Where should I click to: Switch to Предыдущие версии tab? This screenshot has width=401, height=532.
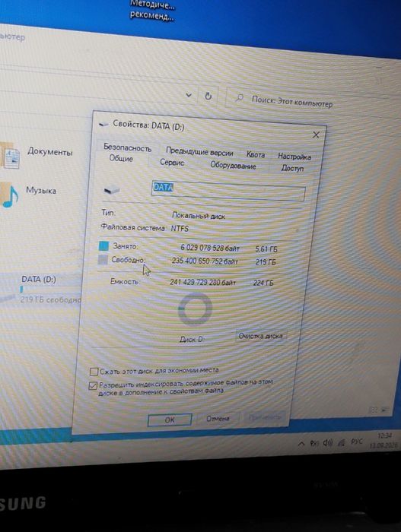tap(199, 152)
